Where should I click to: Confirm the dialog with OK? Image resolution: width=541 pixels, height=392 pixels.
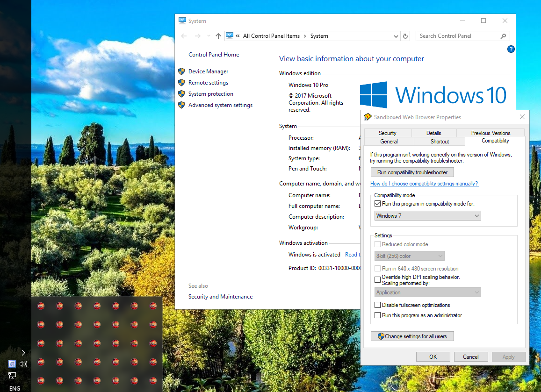tap(433, 357)
